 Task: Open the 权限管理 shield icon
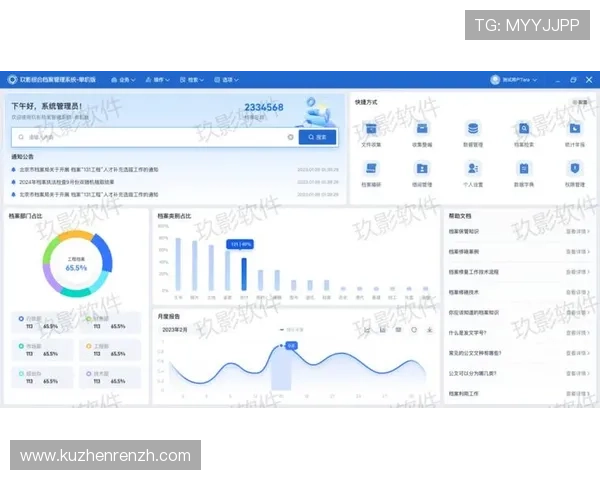(573, 169)
